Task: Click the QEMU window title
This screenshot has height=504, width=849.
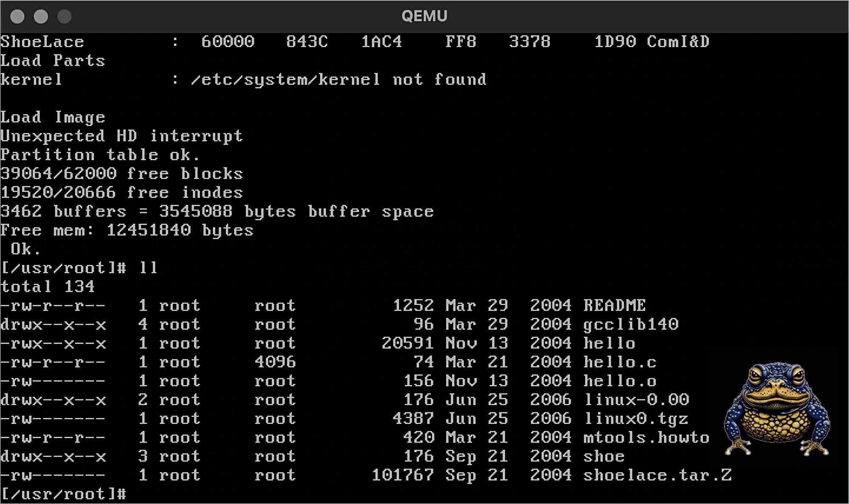Action: tap(424, 16)
